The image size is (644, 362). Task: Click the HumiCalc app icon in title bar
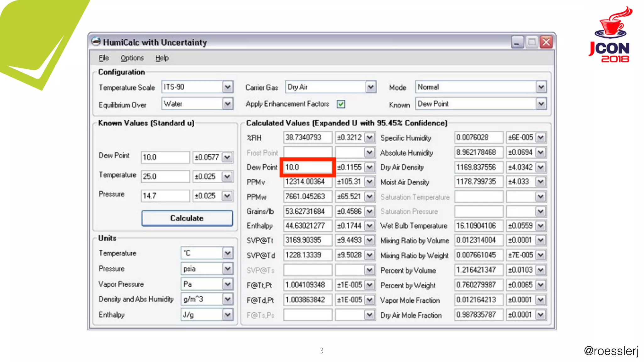[x=96, y=42]
